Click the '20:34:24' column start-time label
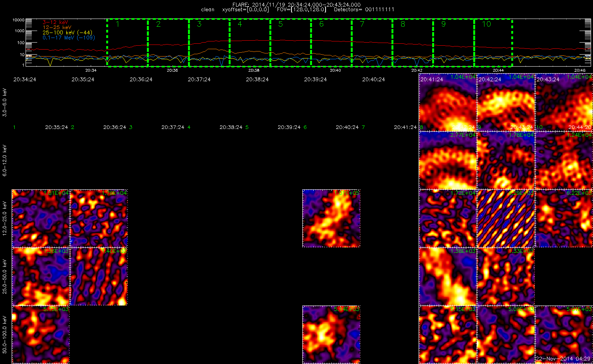Image resolution: width=593 pixels, height=364 pixels. (25, 79)
